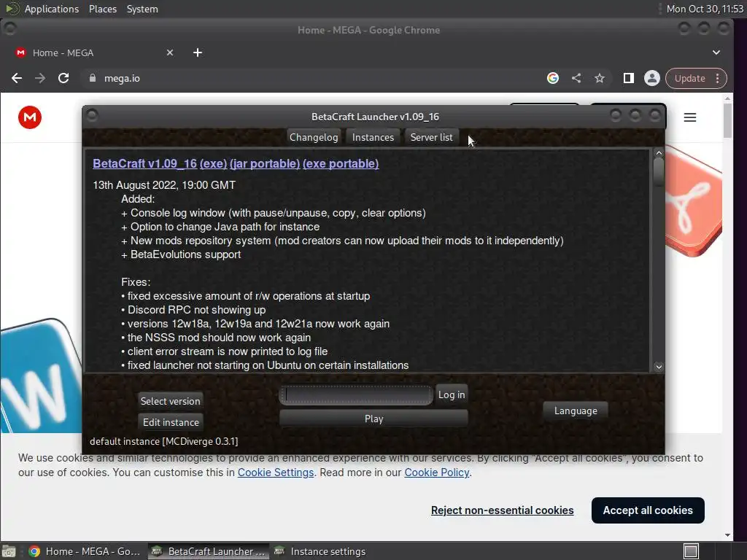The image size is (747, 560).
Task: Click the clock showing Mon Oct 30
Action: [705, 9]
